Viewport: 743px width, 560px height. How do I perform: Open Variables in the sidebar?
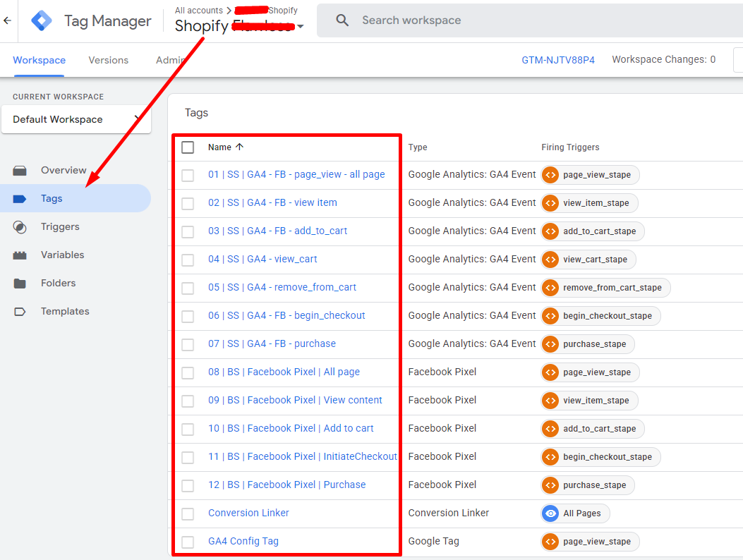(x=62, y=255)
